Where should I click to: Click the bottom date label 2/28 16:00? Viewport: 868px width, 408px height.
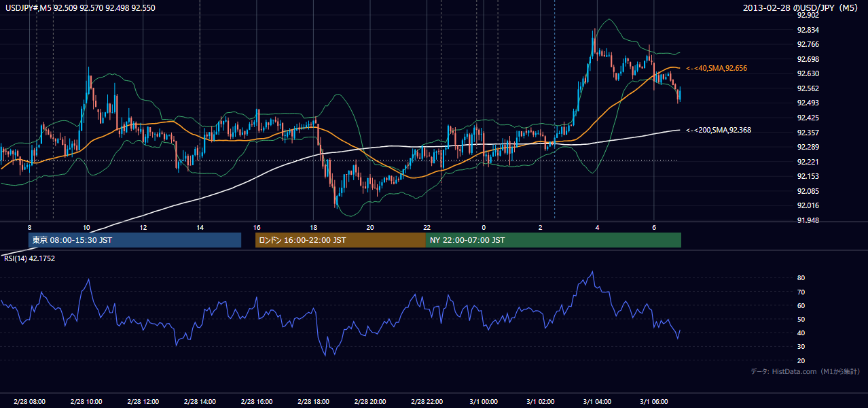click(257, 401)
